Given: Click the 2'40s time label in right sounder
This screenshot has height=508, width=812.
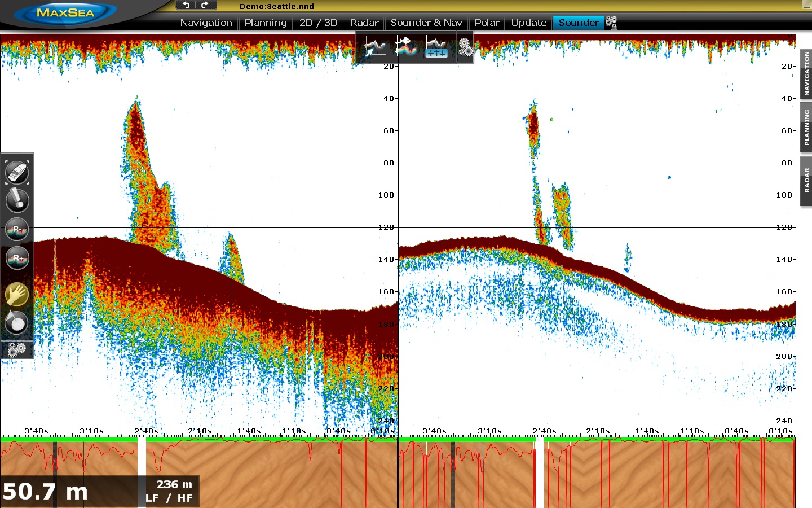Looking at the screenshot, I should click(x=544, y=431).
